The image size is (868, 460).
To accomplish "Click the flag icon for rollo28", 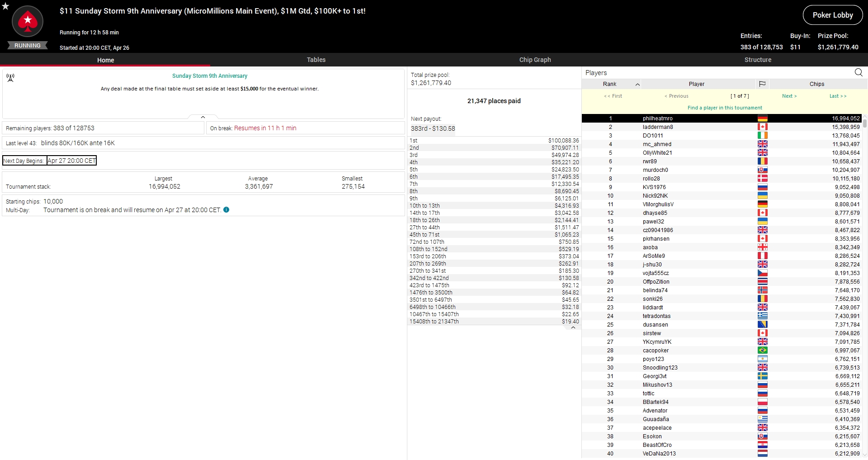I will coord(762,179).
